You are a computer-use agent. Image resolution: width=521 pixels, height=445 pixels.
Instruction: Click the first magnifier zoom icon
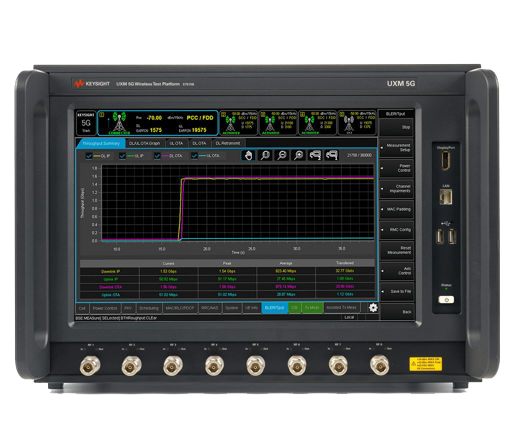pyautogui.click(x=265, y=155)
